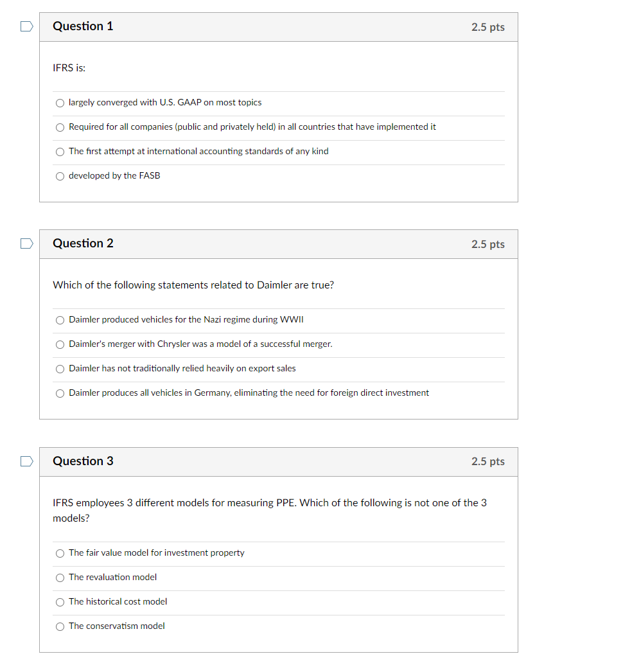Select 'The fair value model for investment property'

click(x=60, y=553)
